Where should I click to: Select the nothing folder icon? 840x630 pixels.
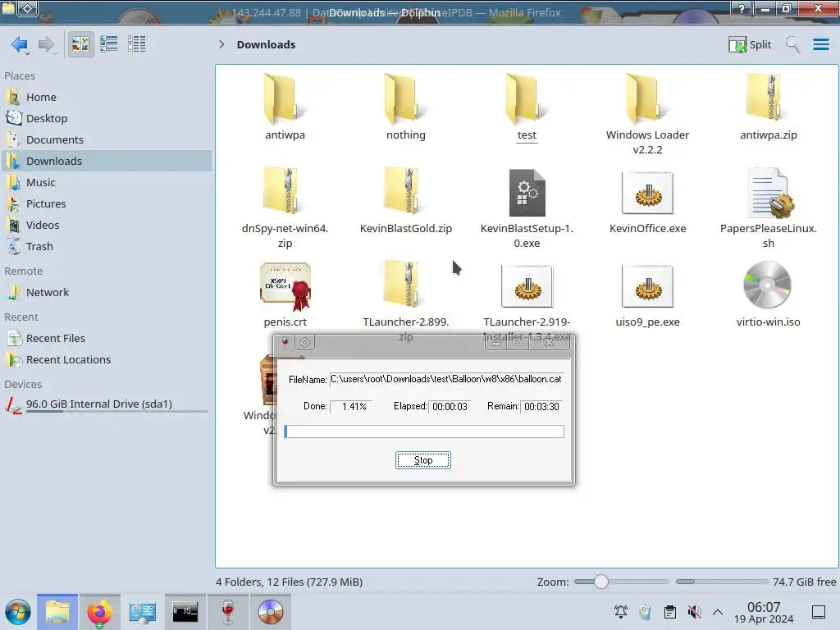pyautogui.click(x=405, y=99)
